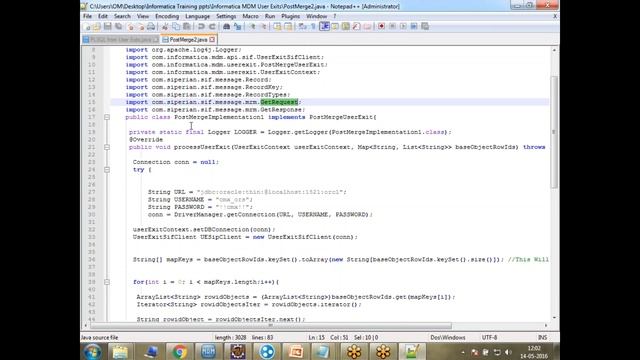Image resolution: width=640 pixels, height=360 pixels.
Task: Click the horizontal scrollbar right arrow
Action: 546,326
